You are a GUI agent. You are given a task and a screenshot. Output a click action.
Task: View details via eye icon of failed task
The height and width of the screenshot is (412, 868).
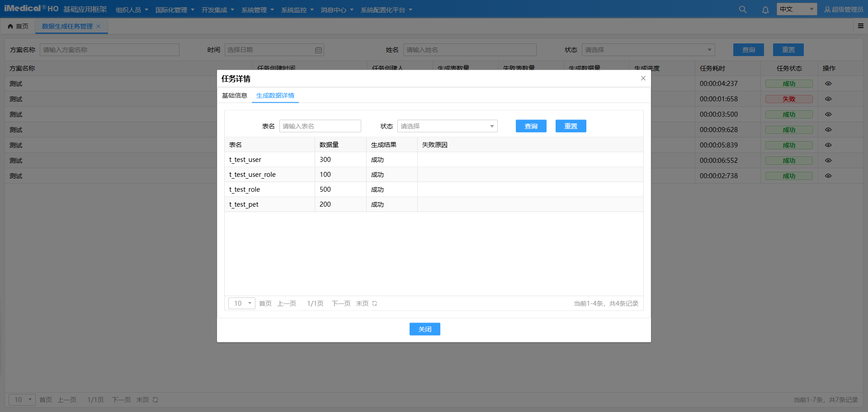click(x=828, y=99)
